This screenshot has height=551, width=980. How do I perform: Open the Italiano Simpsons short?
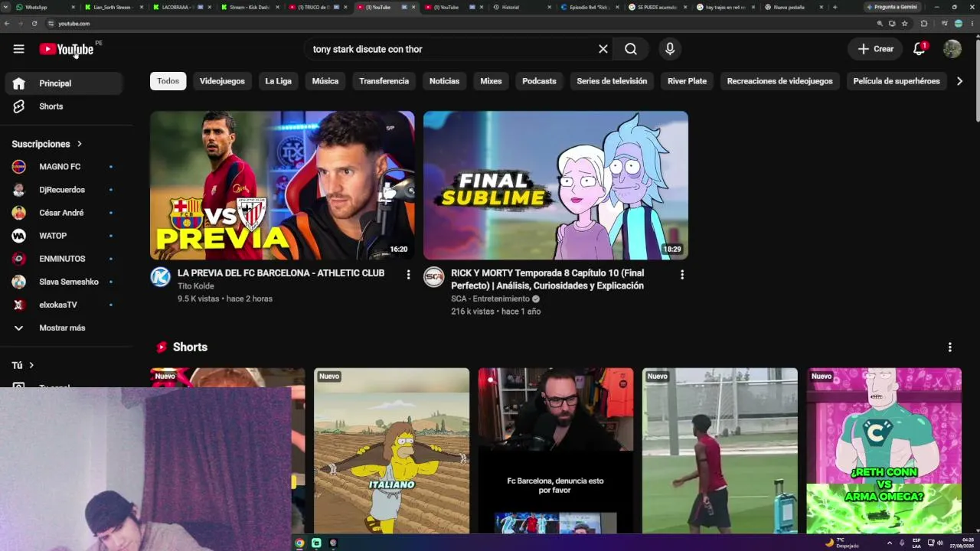click(391, 451)
